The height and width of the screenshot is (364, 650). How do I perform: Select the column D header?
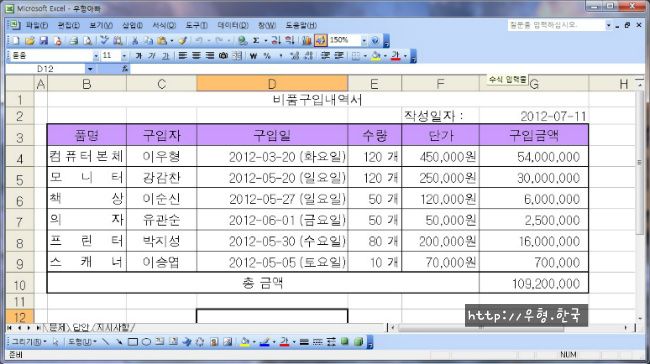(x=272, y=84)
